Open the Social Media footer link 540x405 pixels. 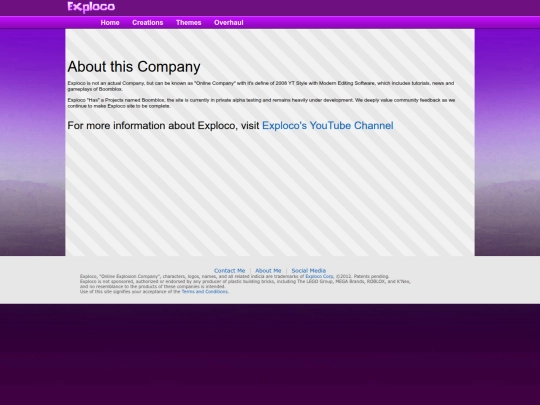pos(309,271)
